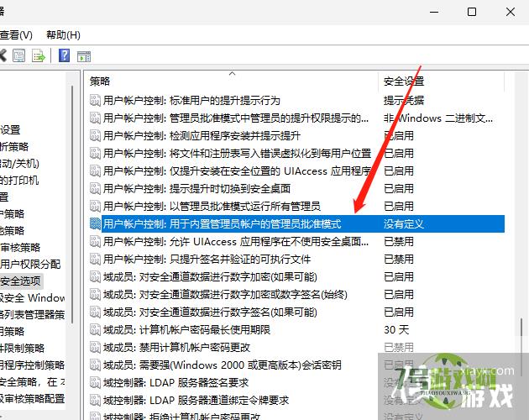Open the blue Help question-mark icon
The height and width of the screenshot is (420, 529).
(64, 55)
